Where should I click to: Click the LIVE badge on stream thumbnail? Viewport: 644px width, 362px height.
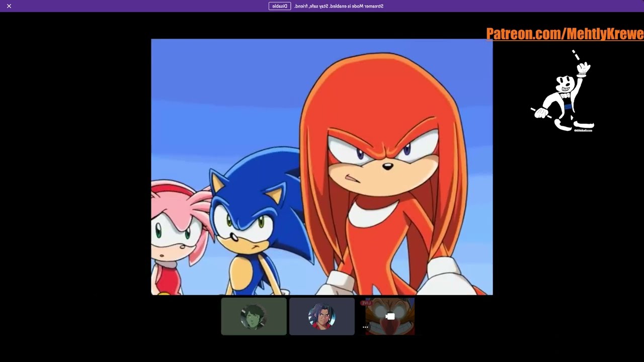tap(366, 303)
